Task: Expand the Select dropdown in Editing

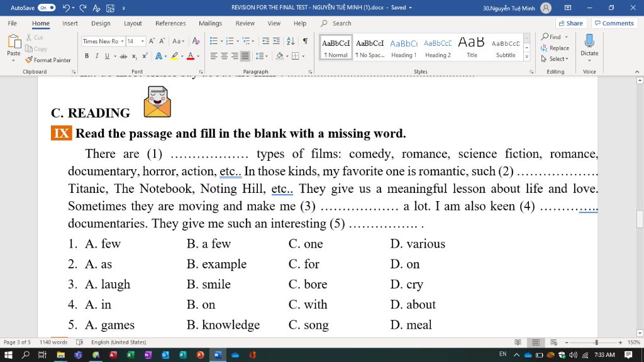Action: 555,59
